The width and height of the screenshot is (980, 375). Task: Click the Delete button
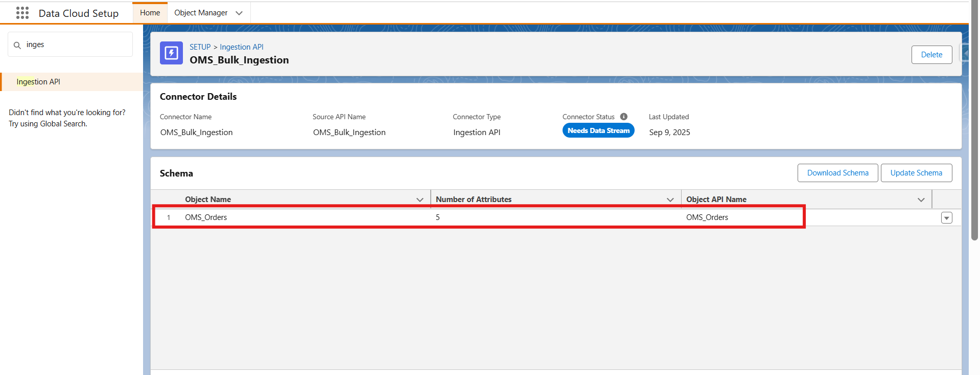coord(931,55)
